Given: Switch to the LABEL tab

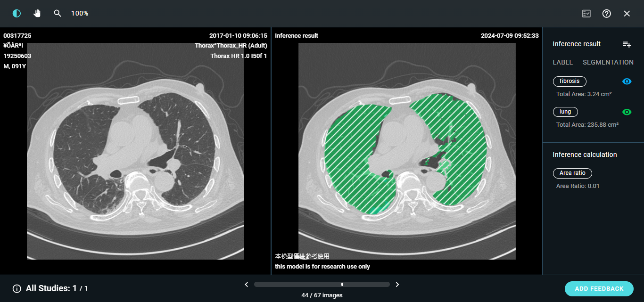Looking at the screenshot, I should 562,62.
